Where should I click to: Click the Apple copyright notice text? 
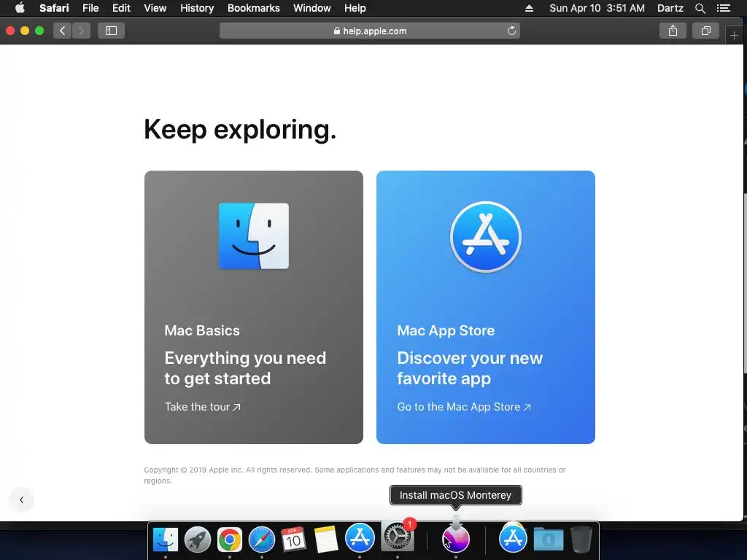355,475
